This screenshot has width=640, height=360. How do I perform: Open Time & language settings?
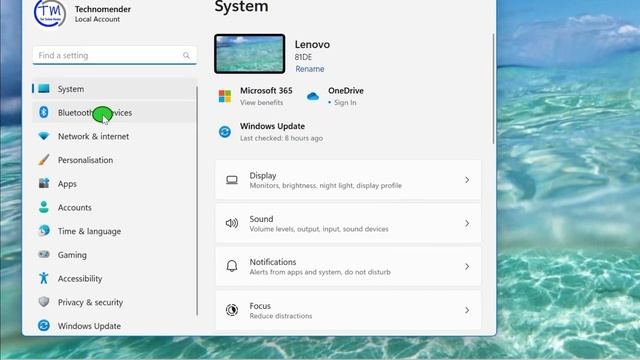[x=114, y=231]
